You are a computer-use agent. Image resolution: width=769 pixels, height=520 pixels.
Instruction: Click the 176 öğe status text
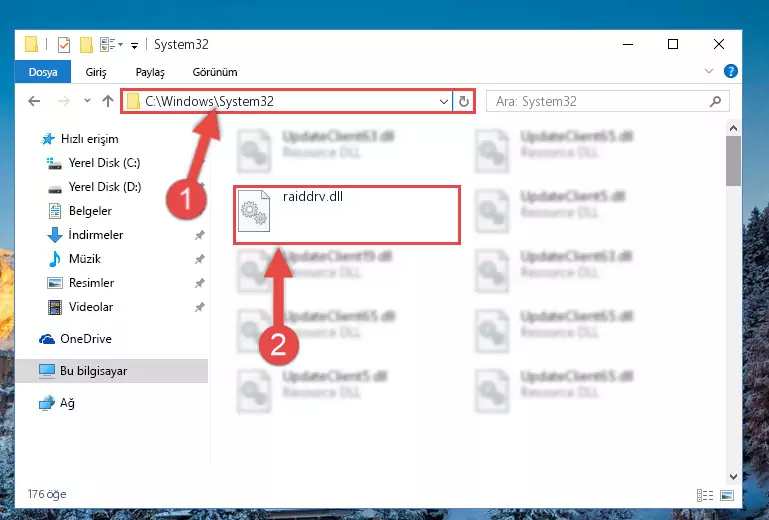coord(47,494)
